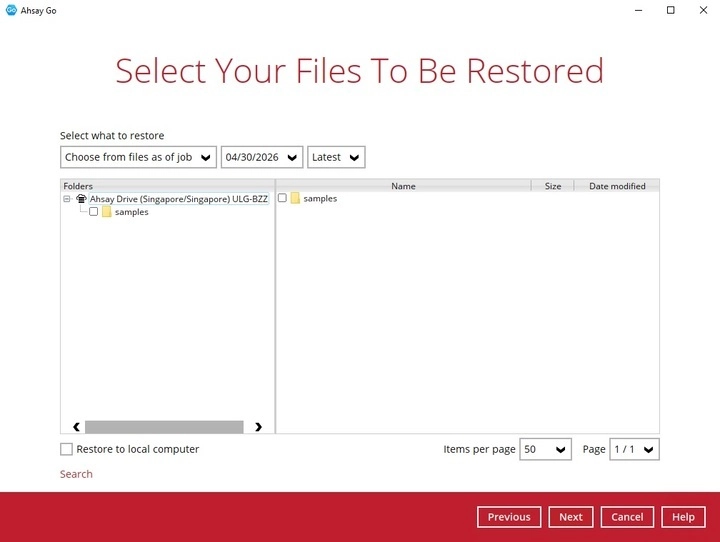This screenshot has width=720, height=542.
Task: Click the Cancel button
Action: point(627,517)
